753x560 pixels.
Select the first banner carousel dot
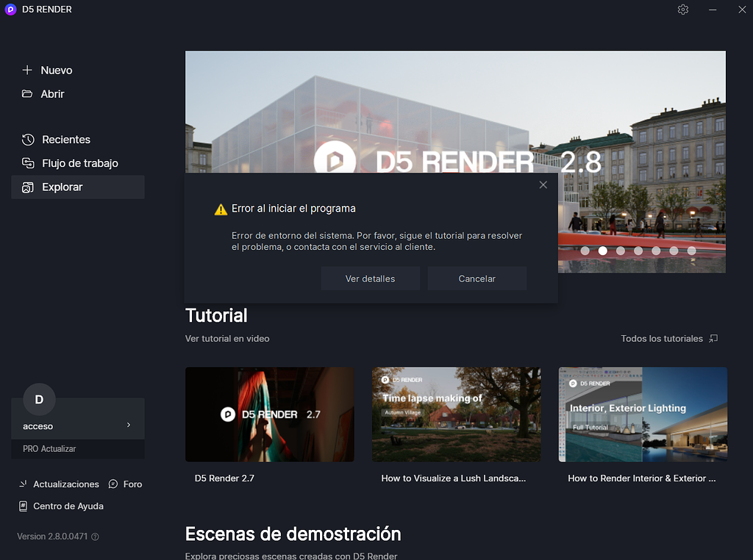(x=585, y=251)
